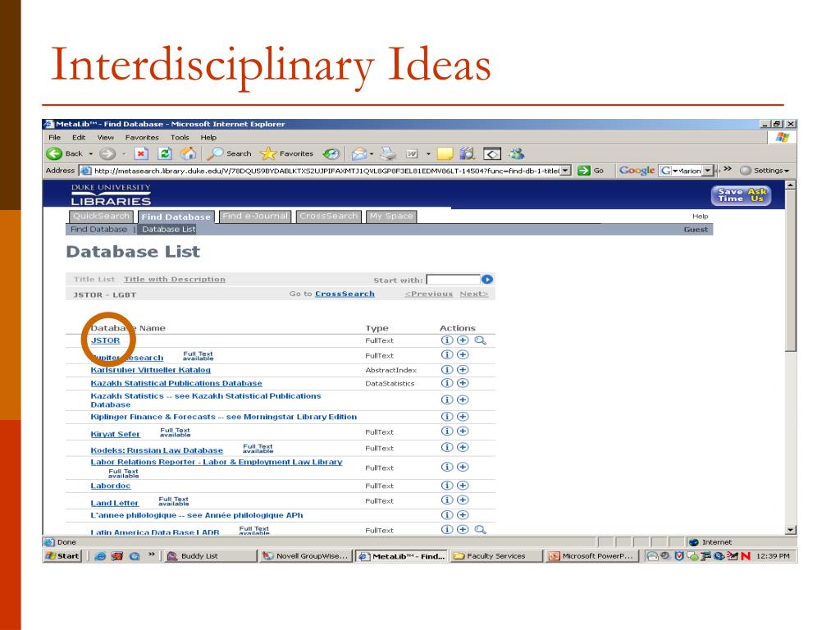840x630 pixels.
Task: Show info icon for Karlsruher Virtueller Katalog
Action: [447, 370]
